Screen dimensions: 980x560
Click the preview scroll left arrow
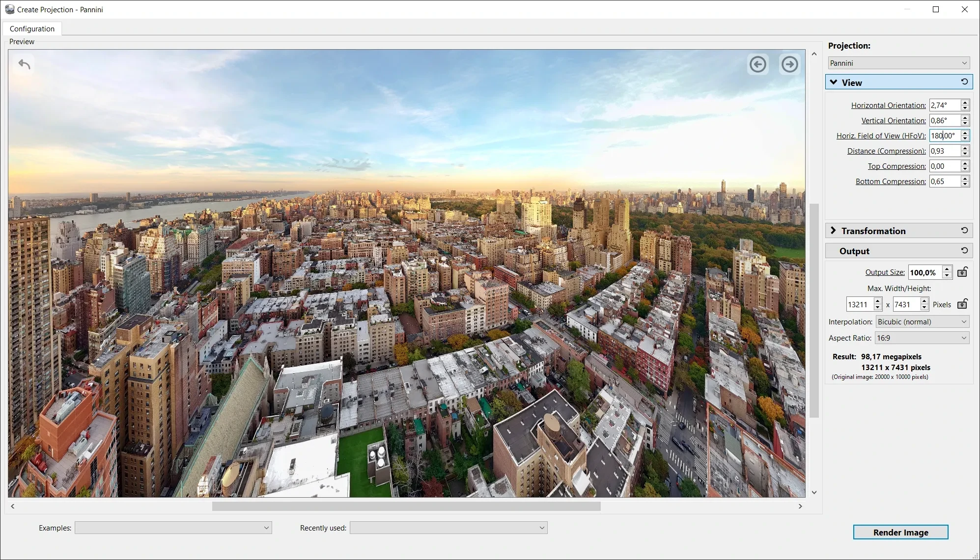(13, 506)
